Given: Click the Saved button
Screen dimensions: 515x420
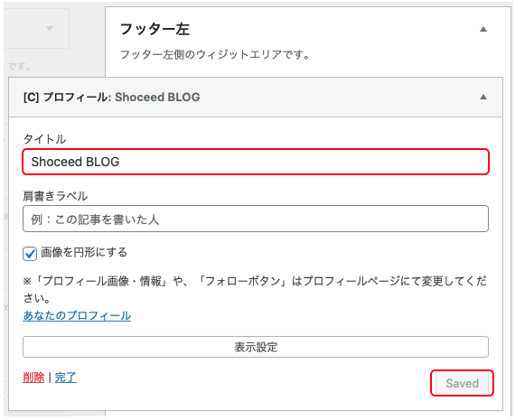Looking at the screenshot, I should [x=462, y=383].
